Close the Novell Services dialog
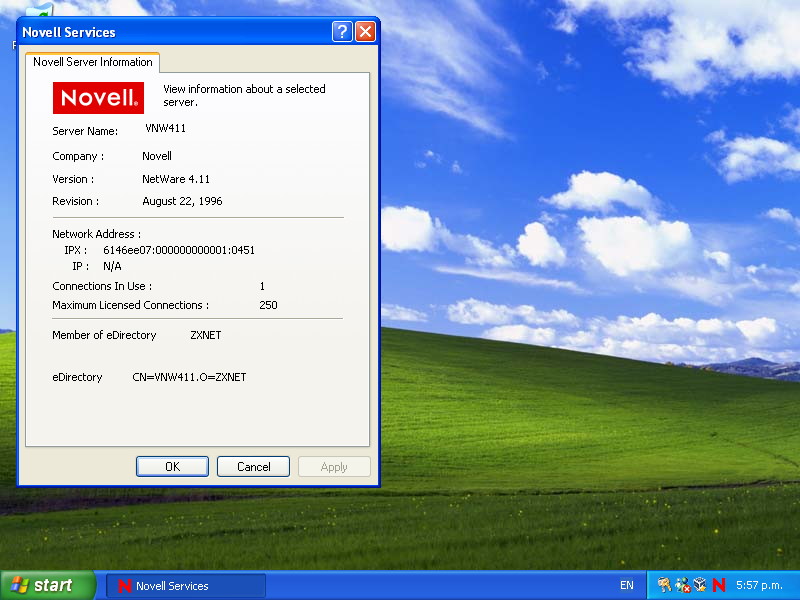Viewport: 800px width, 600px height. click(365, 32)
